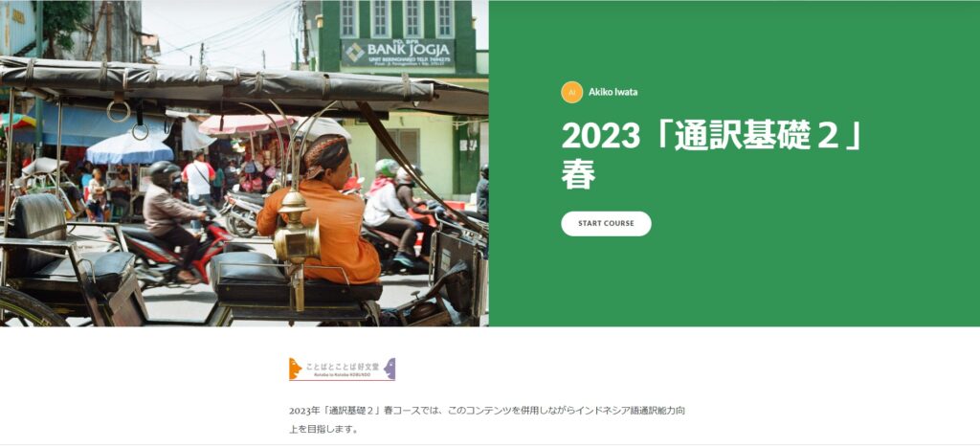The height and width of the screenshot is (447, 980).
Task: Click the Kotoba to Kotoba KOBUNDO subtitle
Action: [342, 375]
